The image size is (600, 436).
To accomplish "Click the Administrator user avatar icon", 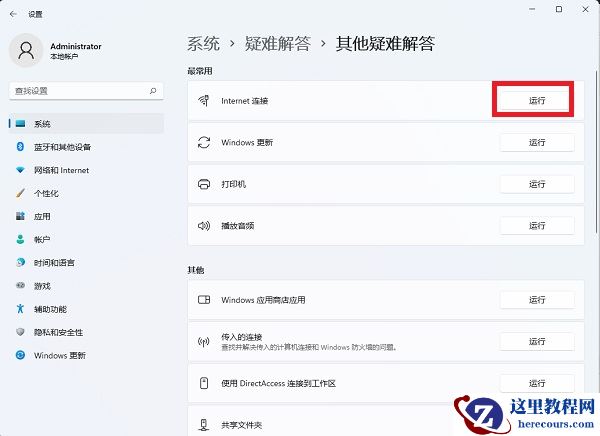I will pos(26,51).
